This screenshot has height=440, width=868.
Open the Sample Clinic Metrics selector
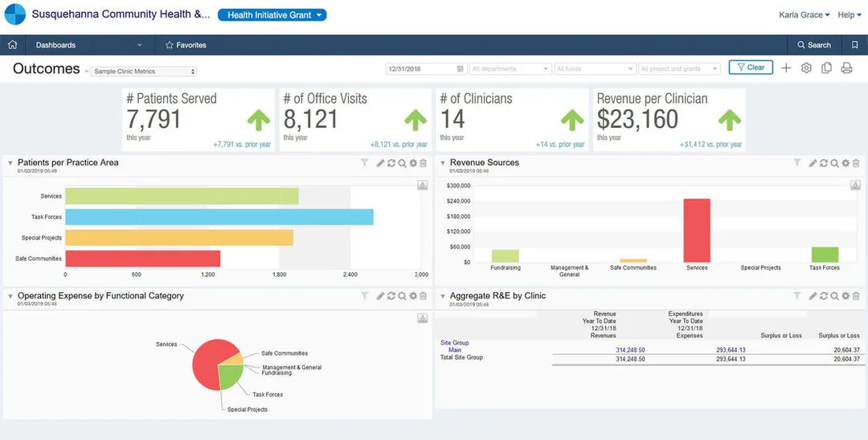click(144, 72)
